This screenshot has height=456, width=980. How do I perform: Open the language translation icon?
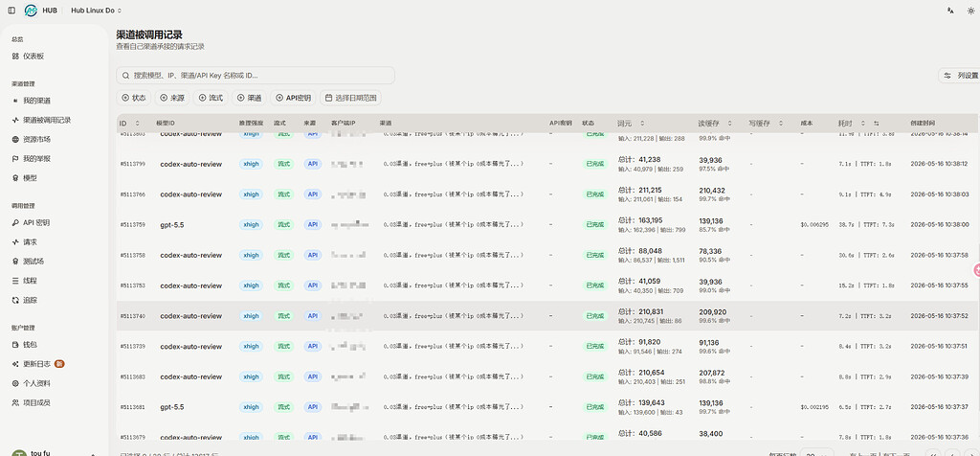click(950, 11)
